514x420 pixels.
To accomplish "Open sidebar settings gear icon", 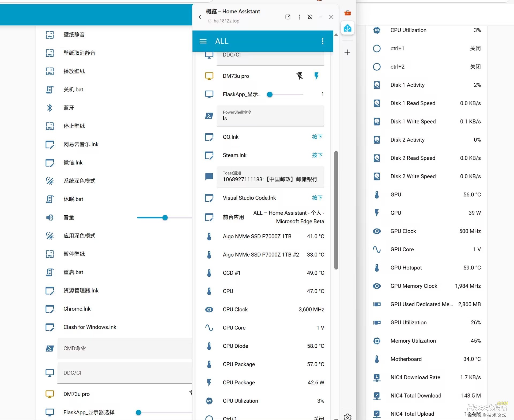I will 347,417.
